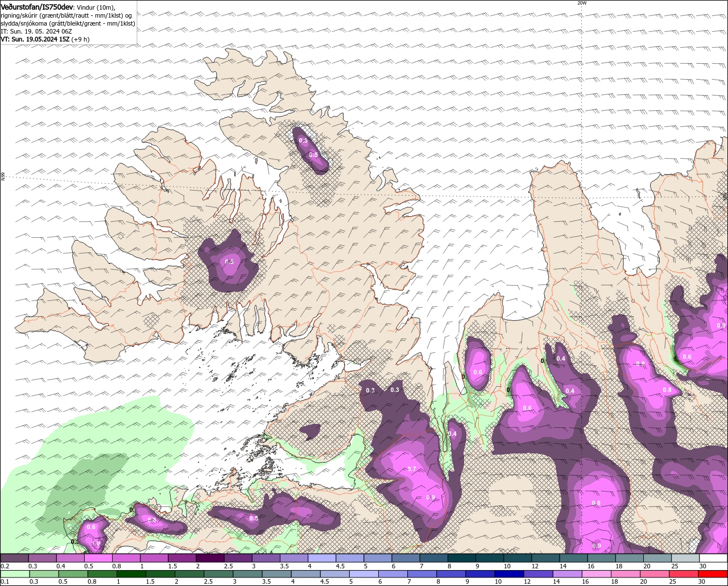Click the darkest purple snow swatch labeled 2
This screenshot has width=728, height=586.
point(210,558)
